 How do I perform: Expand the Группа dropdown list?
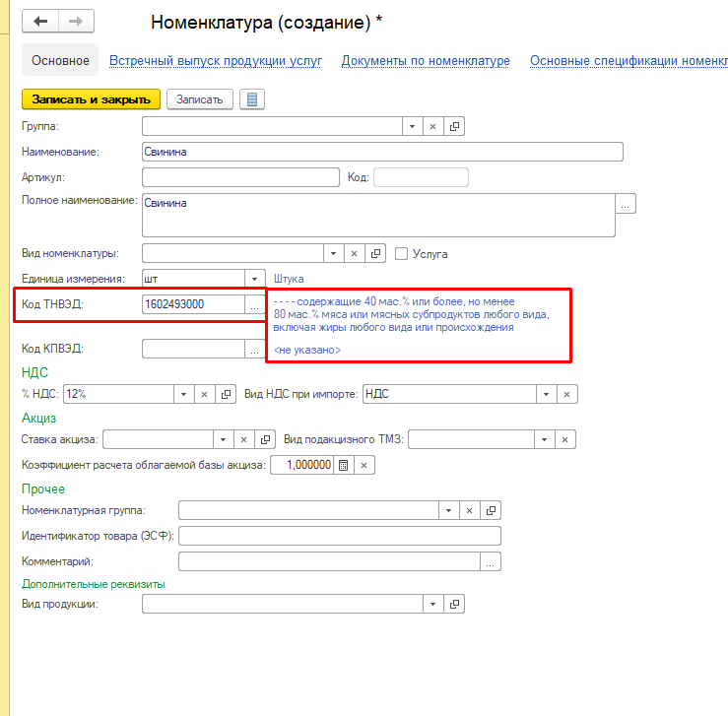point(413,126)
